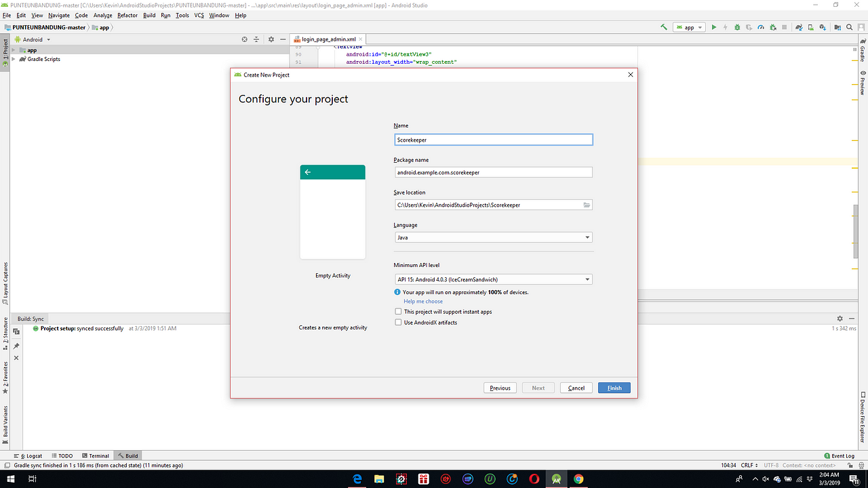Viewport: 868px width, 488px height.
Task: Click the scroll from source target icon
Action: pos(245,39)
